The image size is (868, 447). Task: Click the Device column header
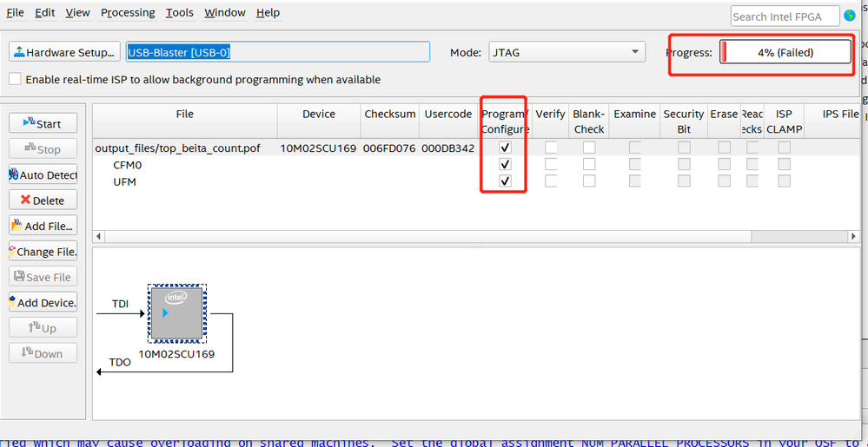[319, 121]
